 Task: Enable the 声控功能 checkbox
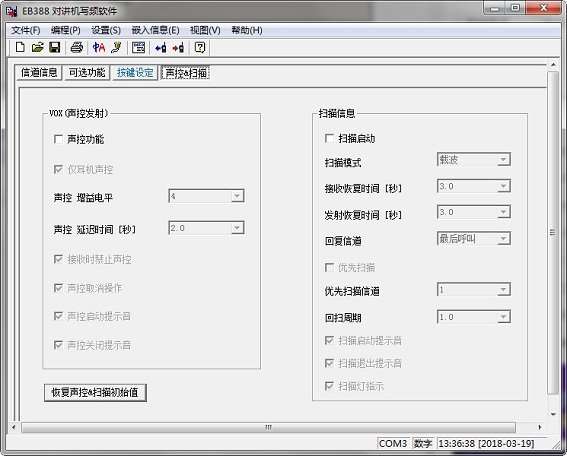[x=58, y=139]
